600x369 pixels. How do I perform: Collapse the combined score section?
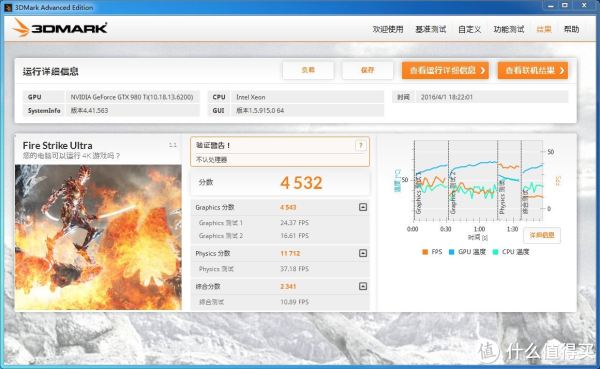pyautogui.click(x=363, y=286)
